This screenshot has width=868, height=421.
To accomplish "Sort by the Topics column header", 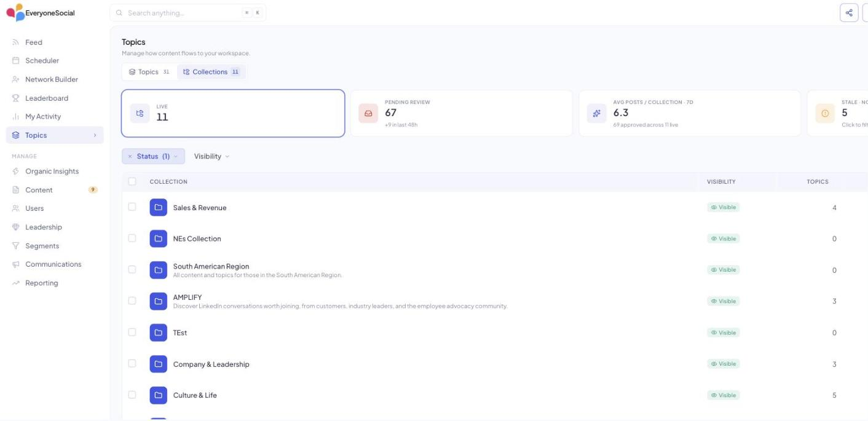I will point(818,182).
